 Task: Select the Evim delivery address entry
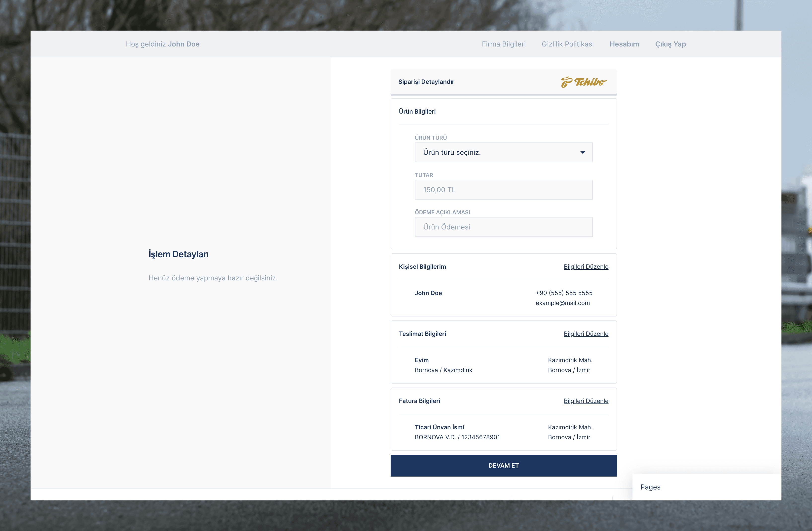[421, 360]
